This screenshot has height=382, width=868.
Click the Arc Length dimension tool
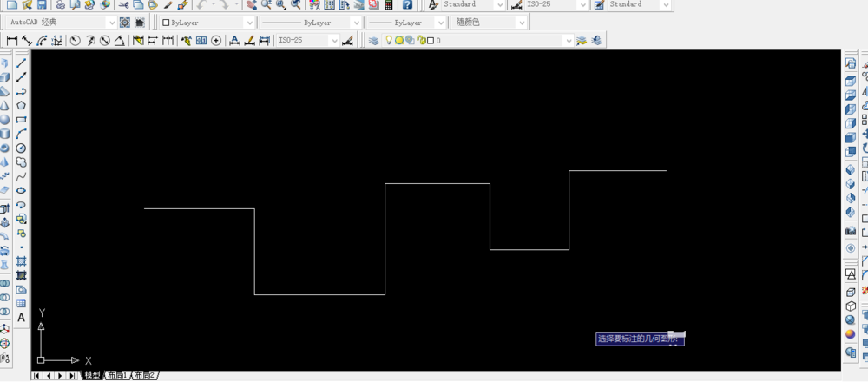pyautogui.click(x=42, y=41)
